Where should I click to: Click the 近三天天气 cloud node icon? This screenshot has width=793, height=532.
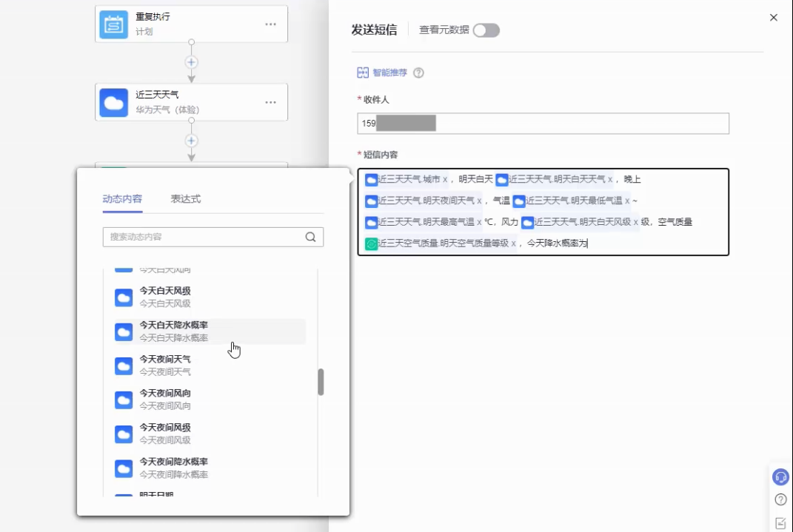pyautogui.click(x=113, y=103)
